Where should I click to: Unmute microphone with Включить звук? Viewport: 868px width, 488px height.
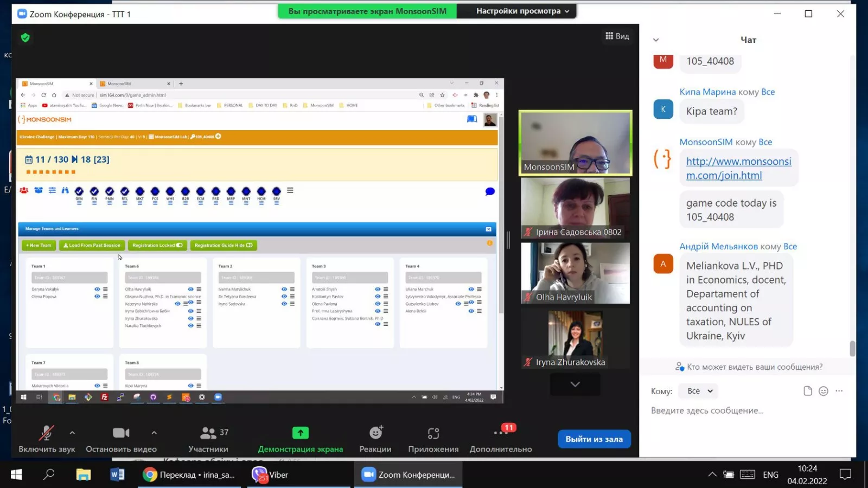[46, 438]
